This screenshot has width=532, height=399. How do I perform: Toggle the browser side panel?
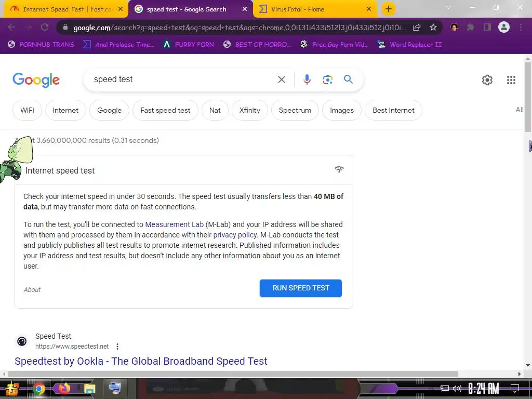click(487, 27)
